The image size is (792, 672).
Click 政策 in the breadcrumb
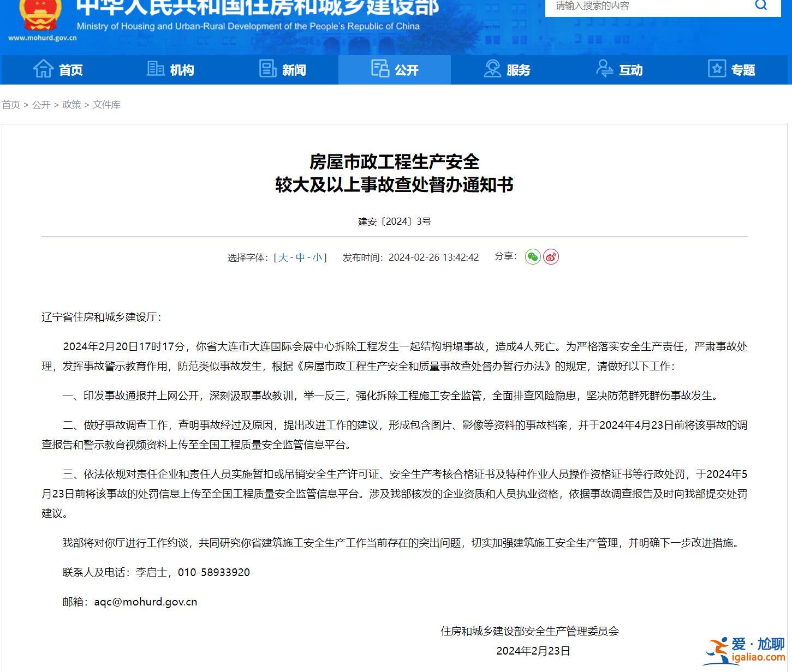pos(72,105)
